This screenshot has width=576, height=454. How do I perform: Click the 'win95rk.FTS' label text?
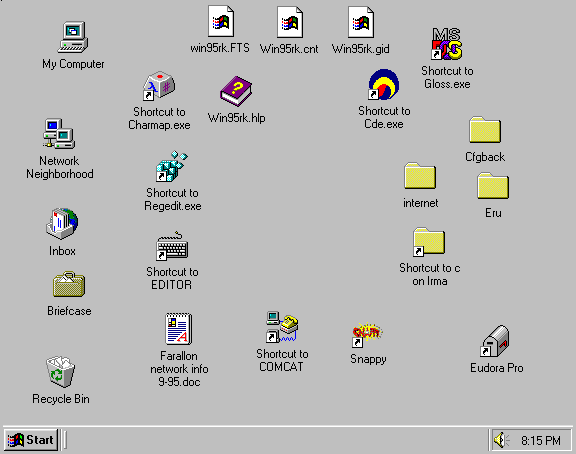pos(220,48)
